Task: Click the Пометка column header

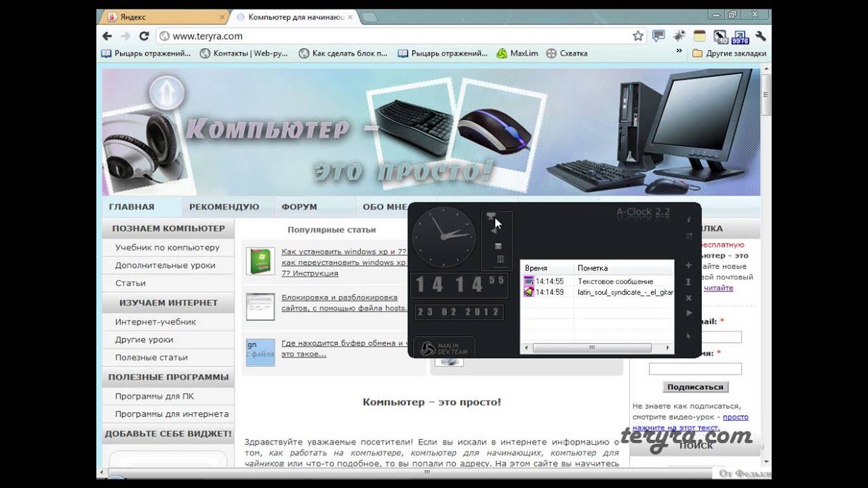Action: point(623,268)
